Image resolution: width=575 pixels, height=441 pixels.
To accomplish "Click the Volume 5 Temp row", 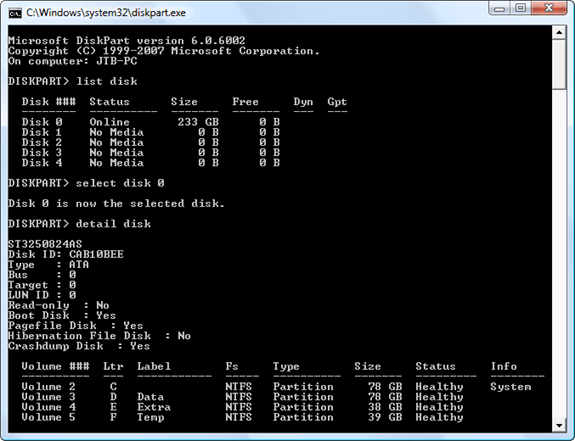I will tap(242, 417).
